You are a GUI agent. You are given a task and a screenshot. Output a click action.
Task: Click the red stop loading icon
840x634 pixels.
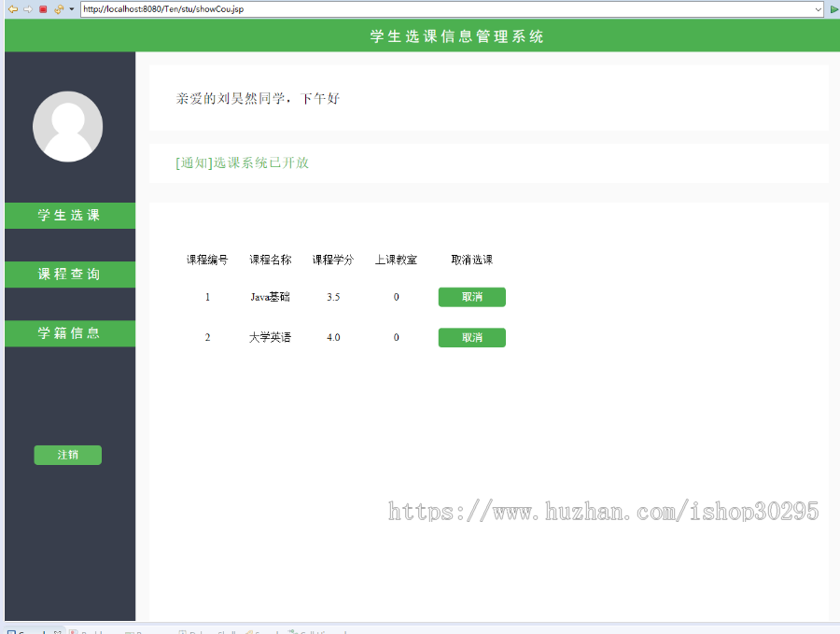pos(42,8)
